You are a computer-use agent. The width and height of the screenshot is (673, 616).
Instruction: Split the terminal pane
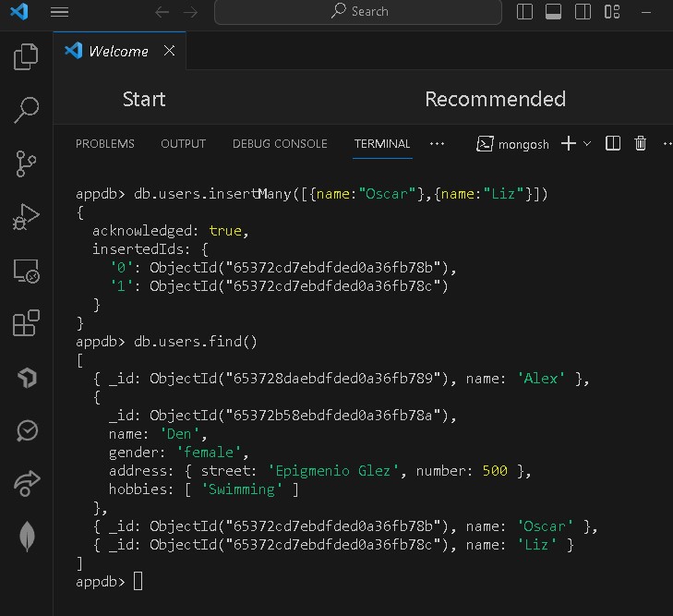612,143
